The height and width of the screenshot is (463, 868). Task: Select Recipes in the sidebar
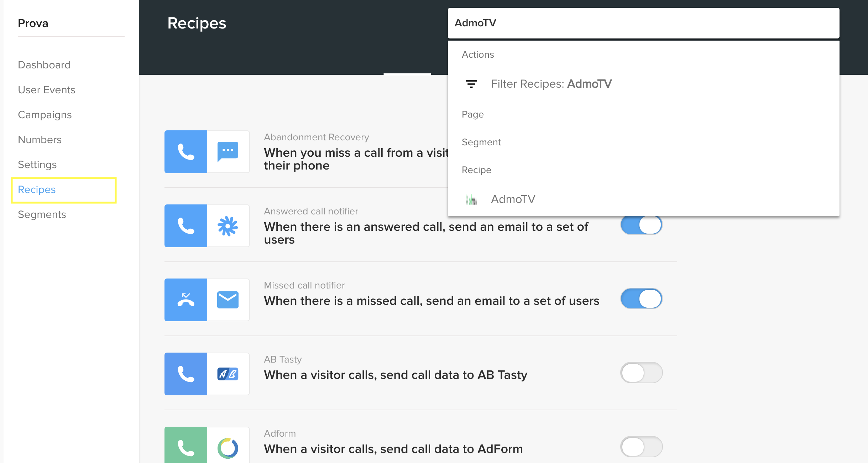[x=37, y=189]
